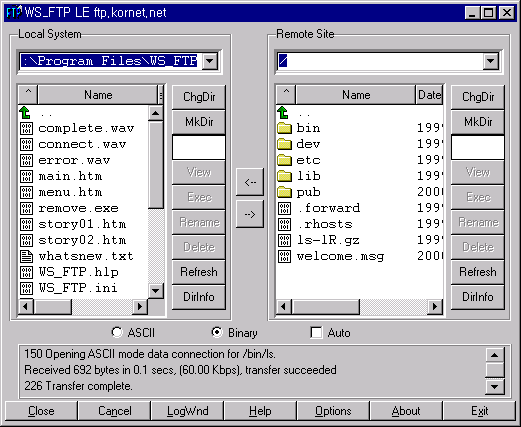
Task: Open the remote directory path dropdown
Action: tap(491, 61)
